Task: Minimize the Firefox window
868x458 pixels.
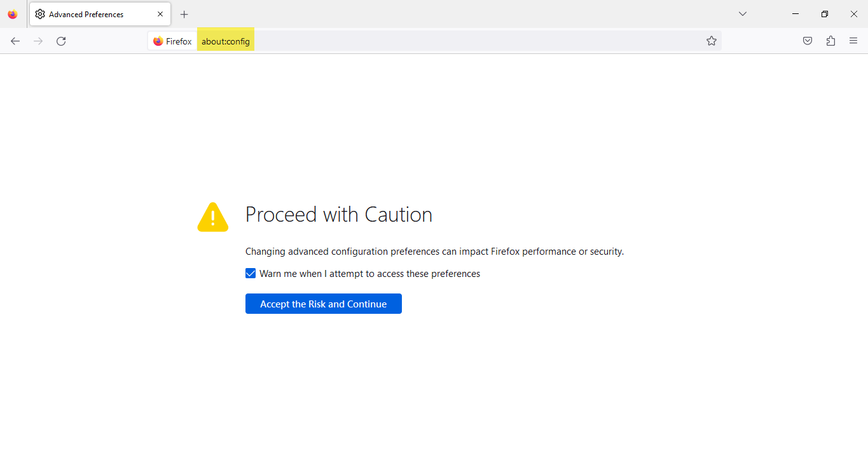Action: 796,14
